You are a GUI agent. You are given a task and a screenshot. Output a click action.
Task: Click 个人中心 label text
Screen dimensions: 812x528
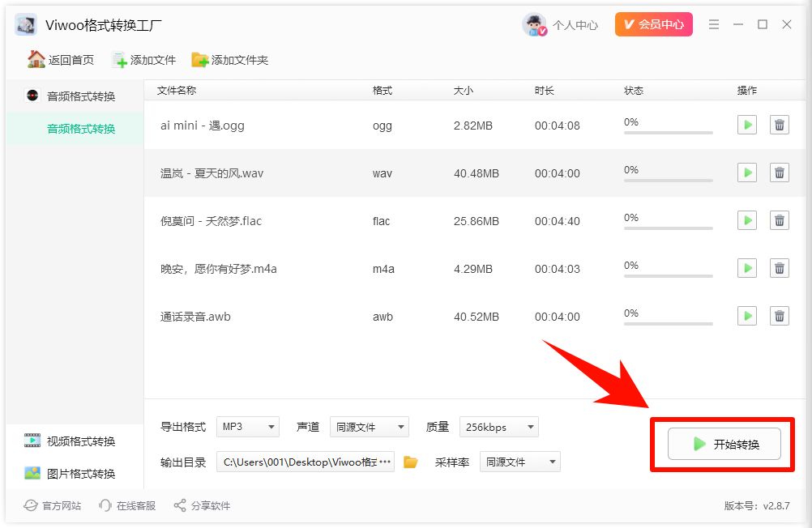point(575,25)
